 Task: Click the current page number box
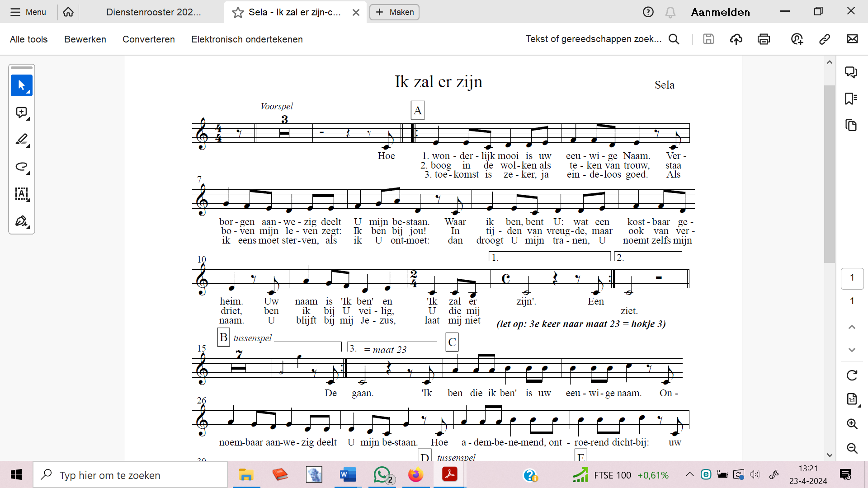coord(852,278)
